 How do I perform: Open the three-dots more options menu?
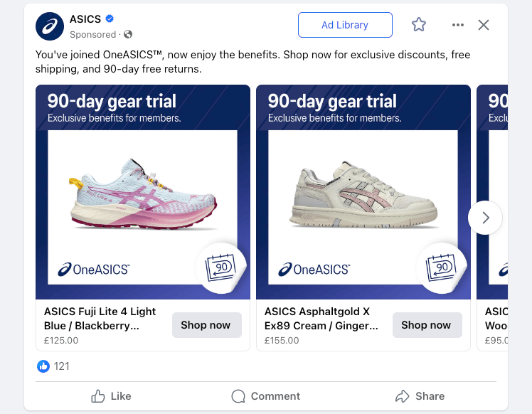(458, 25)
